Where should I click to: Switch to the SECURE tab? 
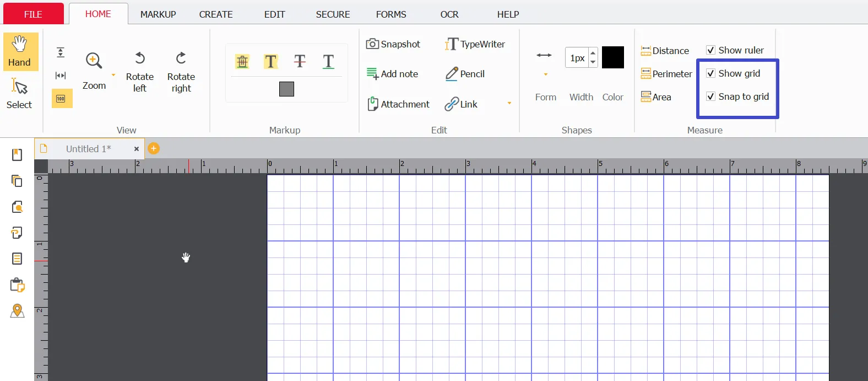[333, 14]
